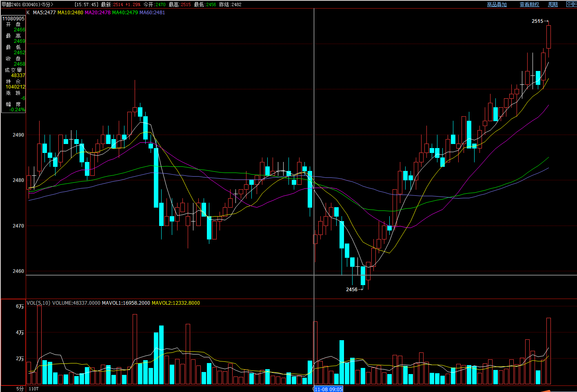Screen dimensions: 577x392
Task: Click the 11-08 09:05 time marker
Action: [x=328, y=389]
